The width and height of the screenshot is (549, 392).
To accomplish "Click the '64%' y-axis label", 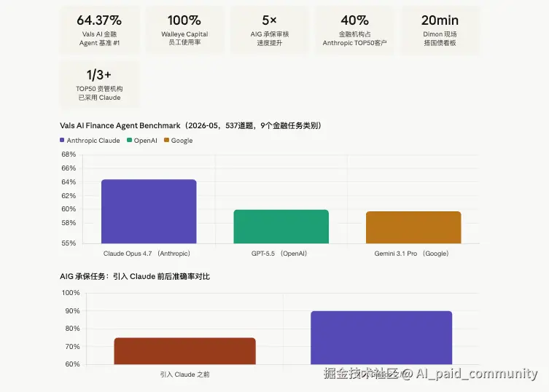I will tap(69, 182).
